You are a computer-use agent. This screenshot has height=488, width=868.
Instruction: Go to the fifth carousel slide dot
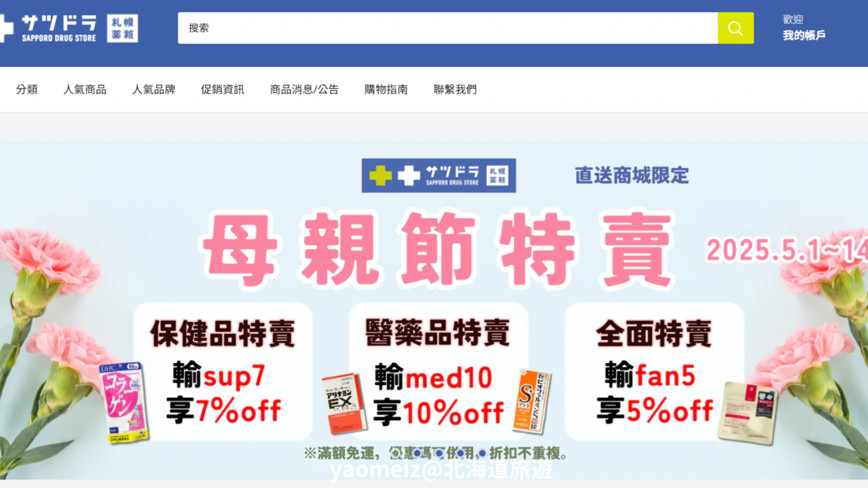pos(482,453)
